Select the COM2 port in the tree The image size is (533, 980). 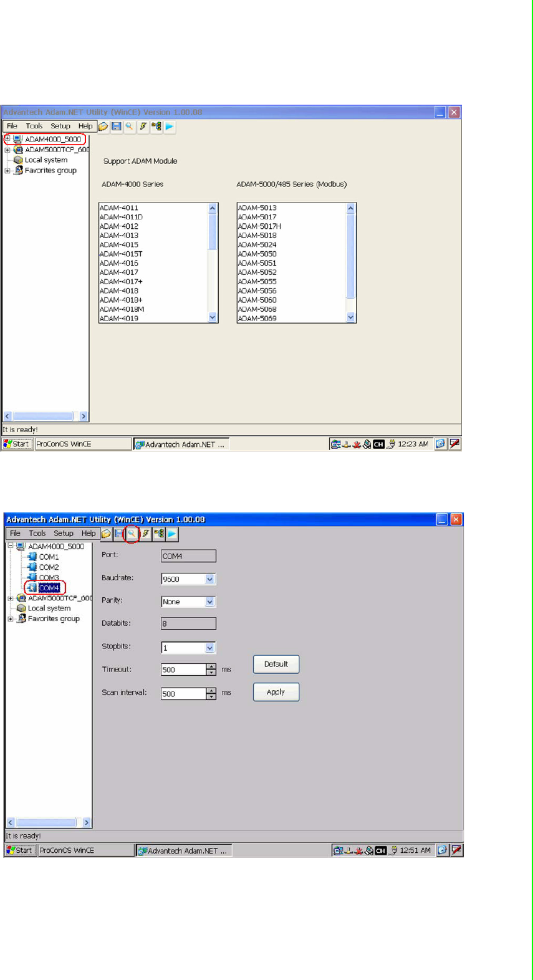point(49,567)
